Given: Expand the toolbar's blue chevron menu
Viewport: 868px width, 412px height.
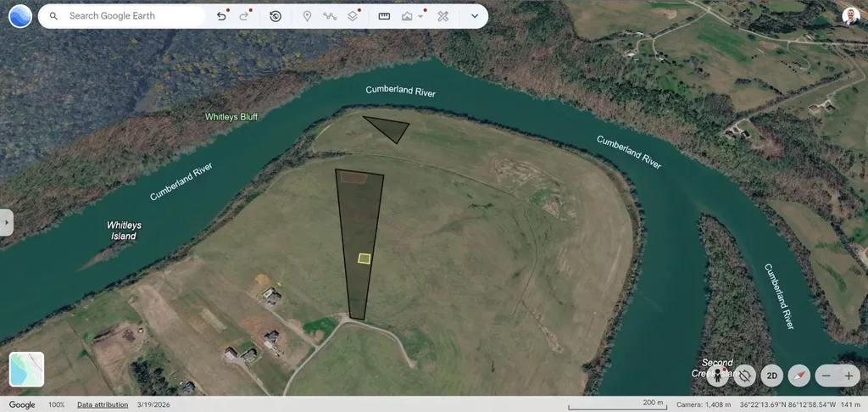Looking at the screenshot, I should (x=475, y=16).
